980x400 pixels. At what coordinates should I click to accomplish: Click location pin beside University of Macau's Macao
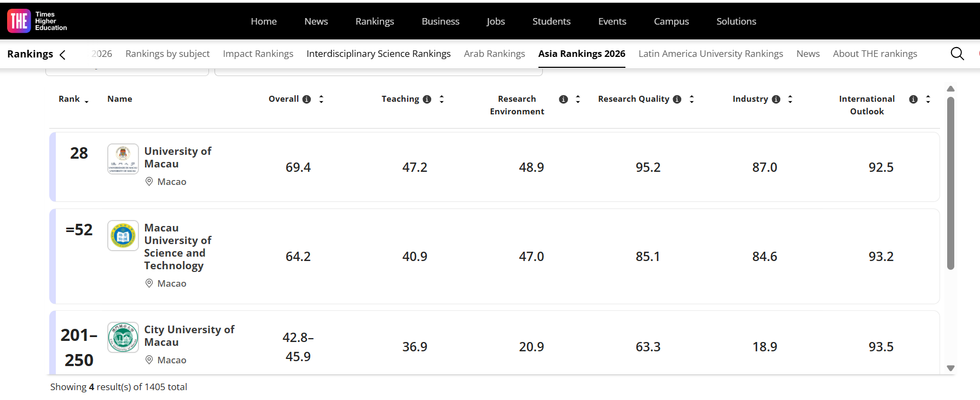click(x=149, y=182)
